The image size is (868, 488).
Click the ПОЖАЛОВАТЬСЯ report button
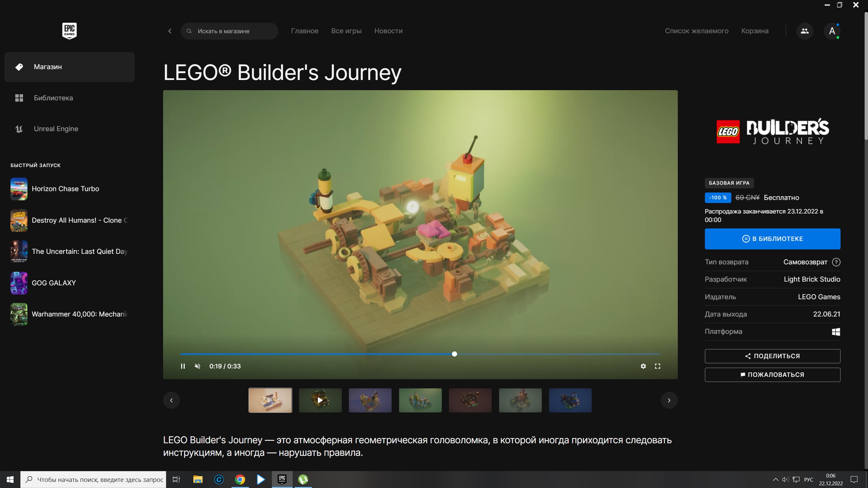pyautogui.click(x=772, y=374)
